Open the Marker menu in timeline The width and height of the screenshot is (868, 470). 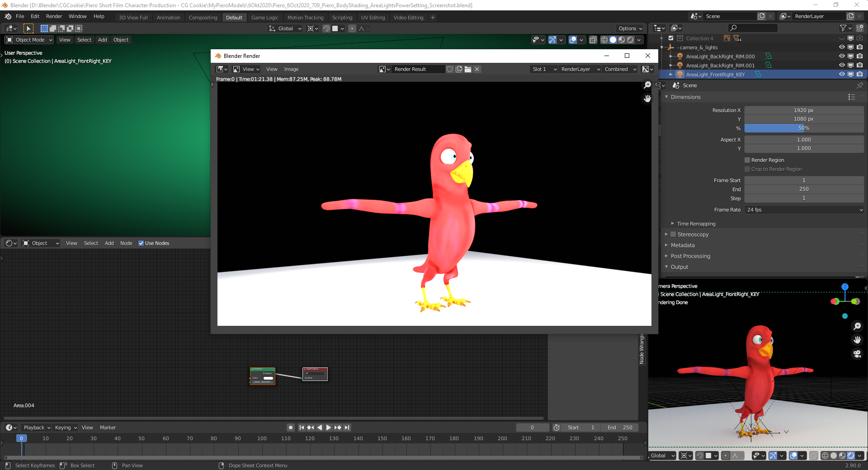[108, 428]
